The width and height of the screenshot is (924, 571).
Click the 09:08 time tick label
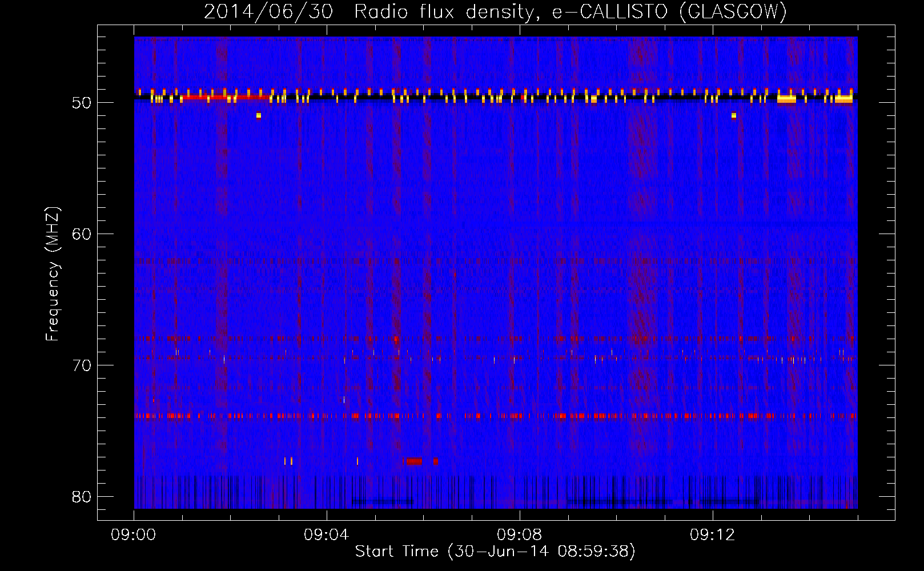pos(520,535)
